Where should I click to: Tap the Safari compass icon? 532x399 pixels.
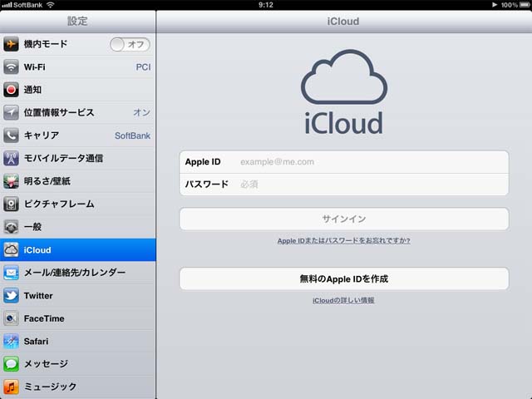click(11, 341)
